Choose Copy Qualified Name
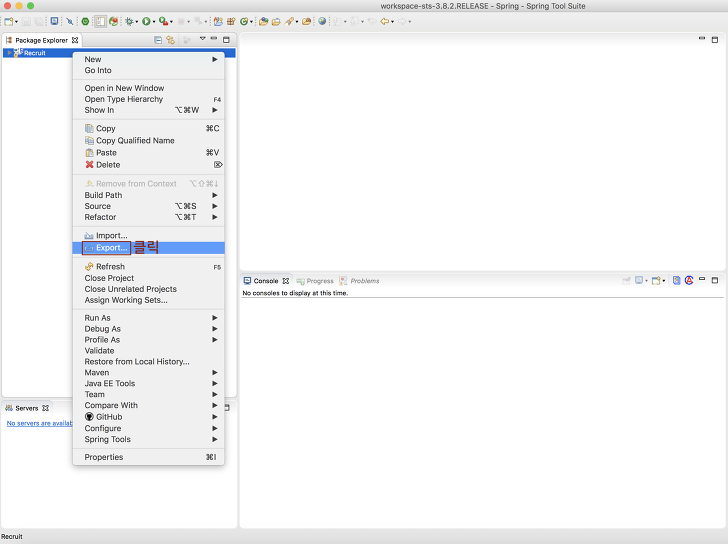 [149, 141]
